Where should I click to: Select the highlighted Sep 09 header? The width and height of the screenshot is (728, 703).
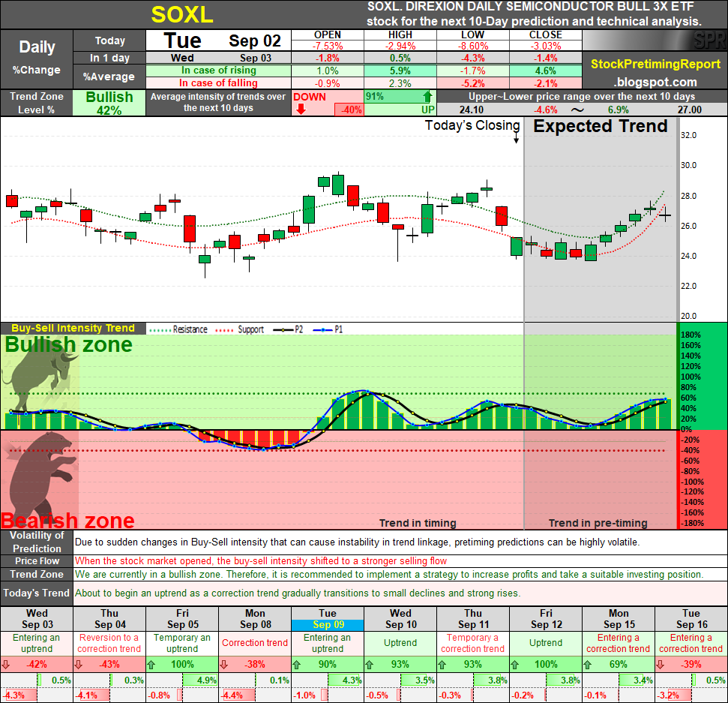(328, 625)
